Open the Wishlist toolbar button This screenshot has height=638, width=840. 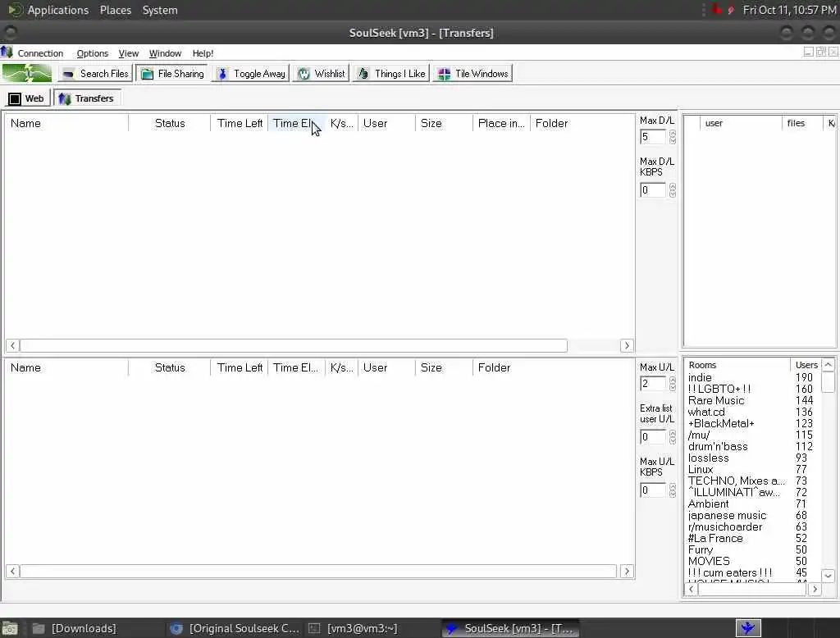tap(321, 73)
